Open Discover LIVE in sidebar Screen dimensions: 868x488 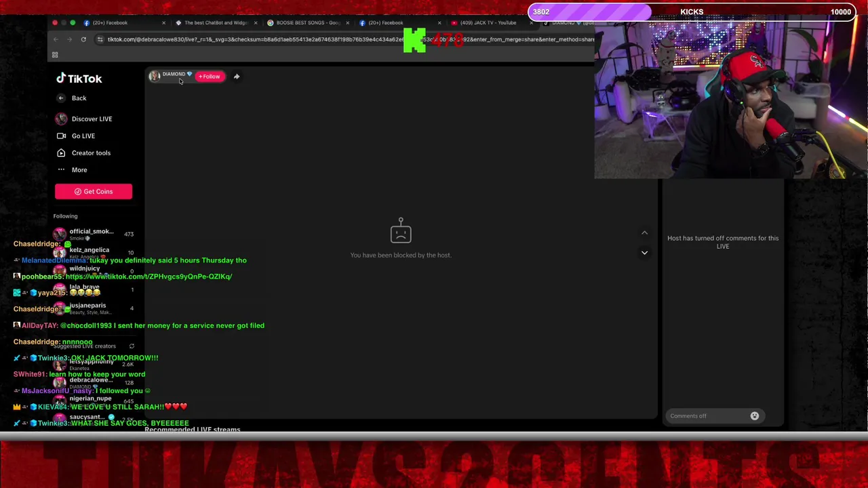(84, 119)
